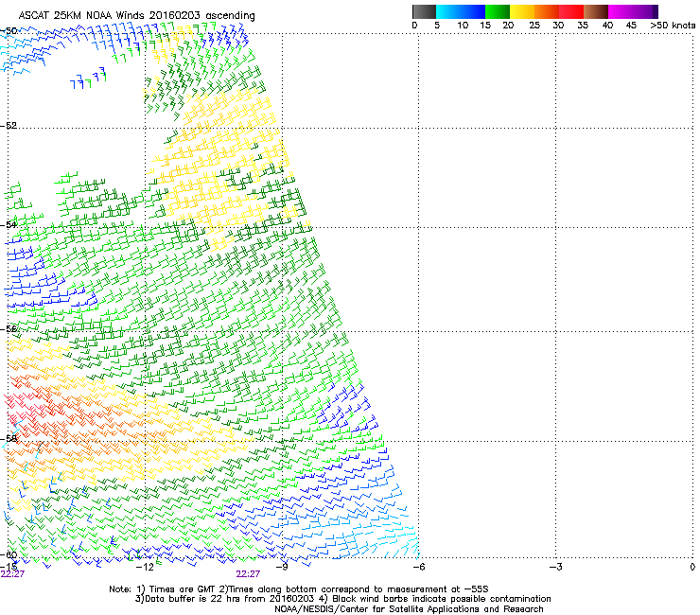Screen dimensions: 700x615
Task: Click the '45' label on the speed scale
Action: (x=631, y=26)
